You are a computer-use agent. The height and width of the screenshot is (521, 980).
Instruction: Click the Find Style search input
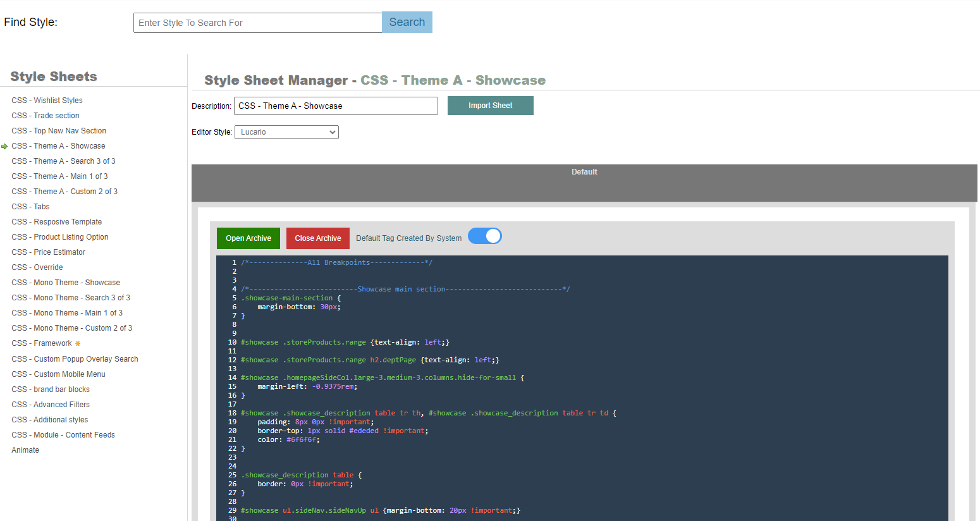(257, 23)
